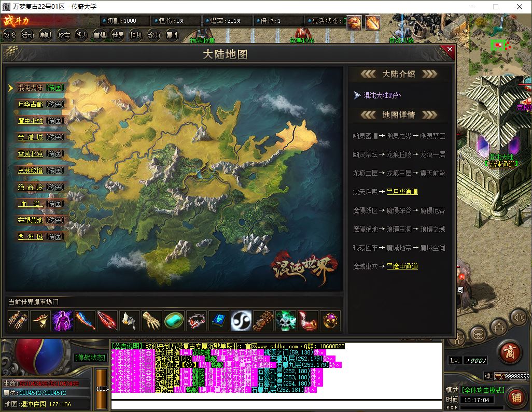Select the yin-yang taiji item icon
532x412 pixels.
[x=241, y=320]
